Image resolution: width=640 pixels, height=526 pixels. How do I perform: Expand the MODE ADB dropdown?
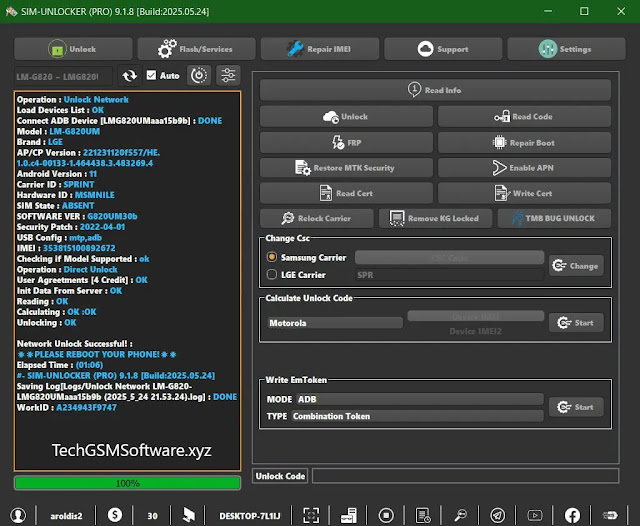tap(419, 399)
